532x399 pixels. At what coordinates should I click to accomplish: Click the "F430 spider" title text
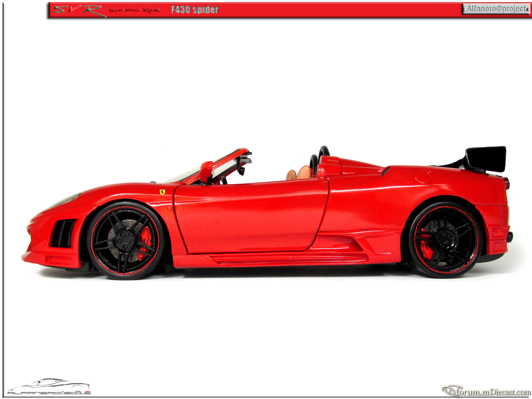point(195,10)
